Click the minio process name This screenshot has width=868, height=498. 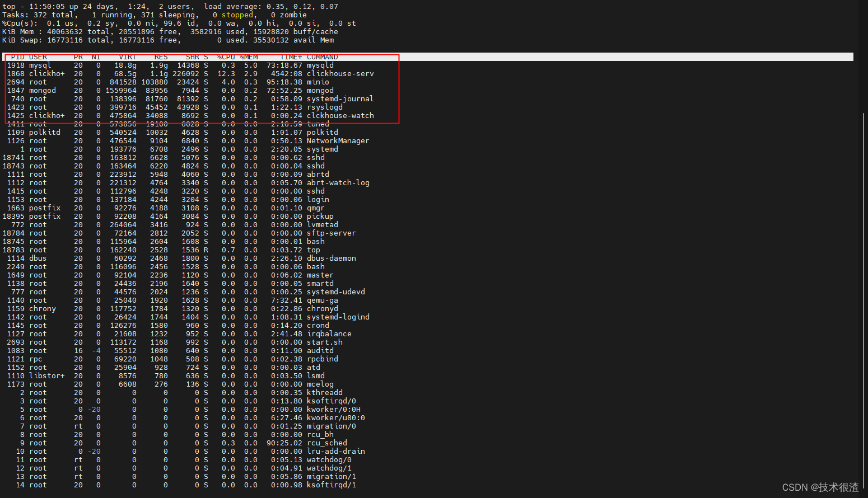[x=318, y=82]
